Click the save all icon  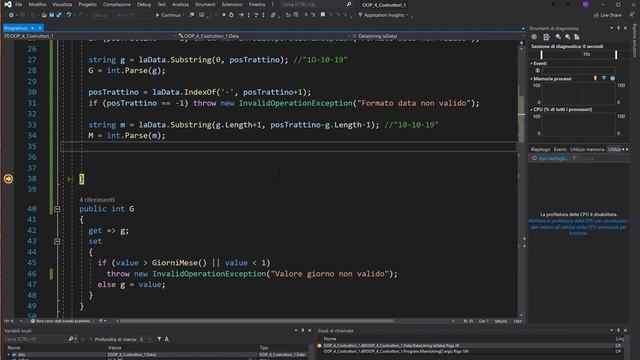pos(59,15)
